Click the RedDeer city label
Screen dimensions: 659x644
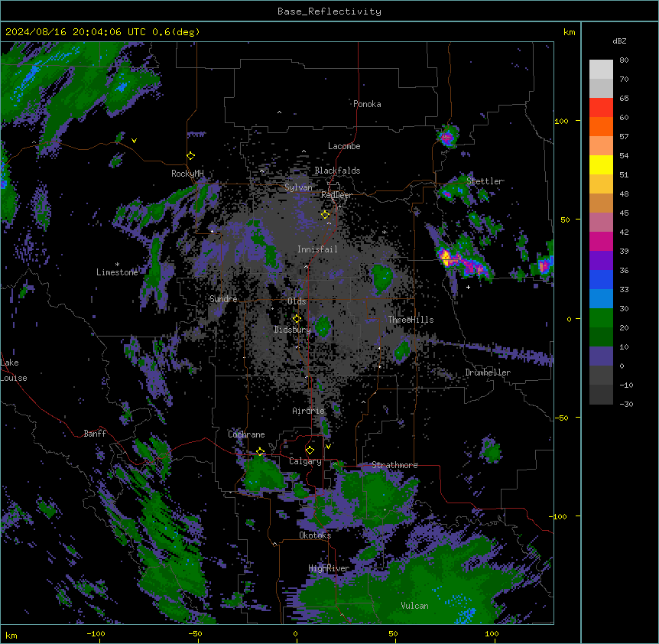pyautogui.click(x=336, y=195)
